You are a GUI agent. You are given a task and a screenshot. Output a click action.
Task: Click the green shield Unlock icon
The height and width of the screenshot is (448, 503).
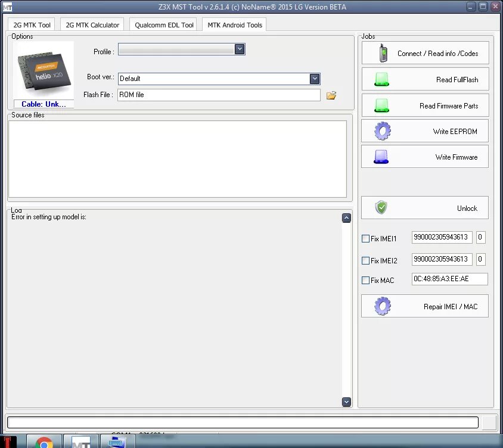[381, 207]
